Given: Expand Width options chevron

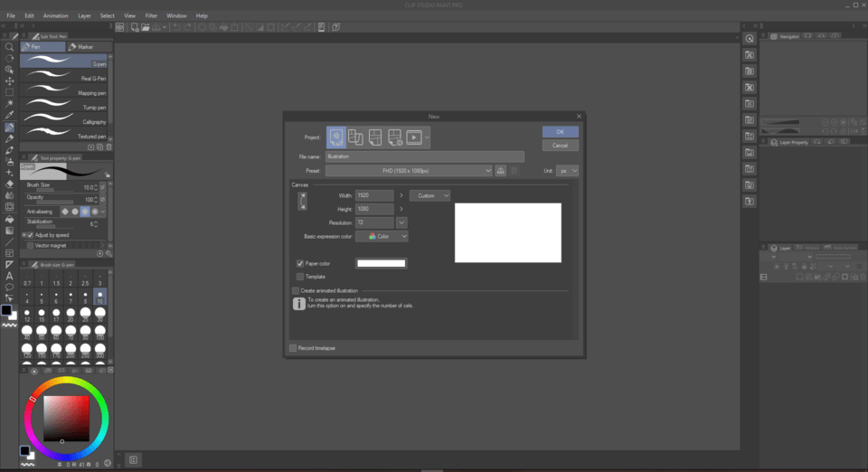Looking at the screenshot, I should click(x=401, y=195).
